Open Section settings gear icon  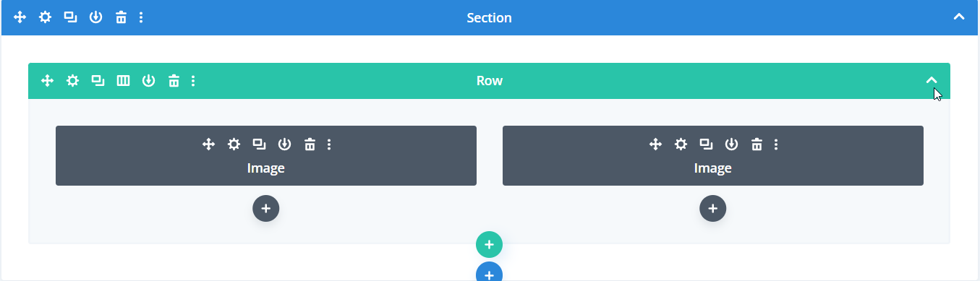tap(45, 17)
